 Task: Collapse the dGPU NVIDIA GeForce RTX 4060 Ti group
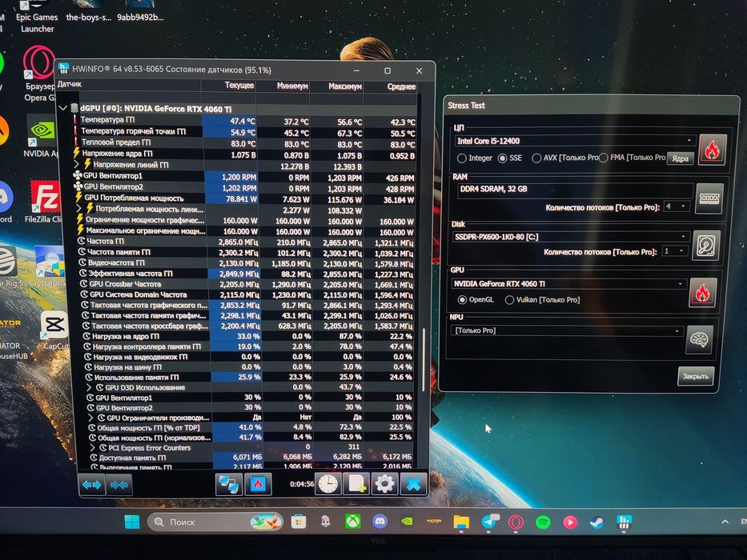(63, 108)
